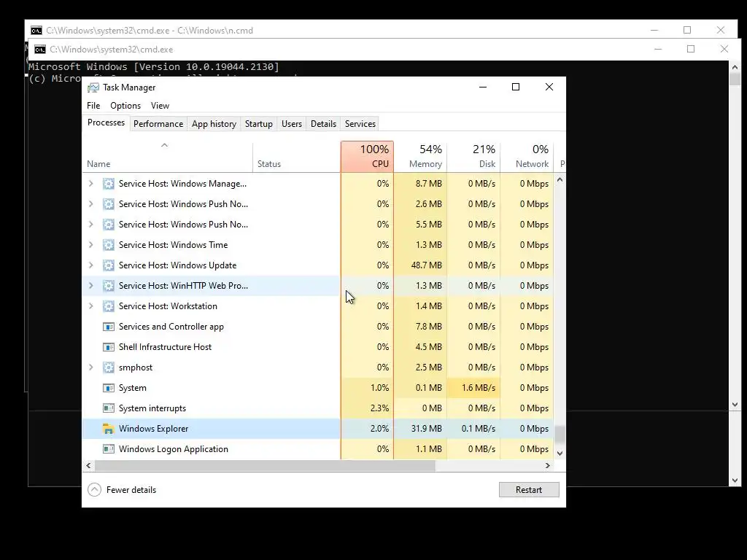The width and height of the screenshot is (747, 560).
Task: Click the smphost gear icon
Action: [x=109, y=367]
